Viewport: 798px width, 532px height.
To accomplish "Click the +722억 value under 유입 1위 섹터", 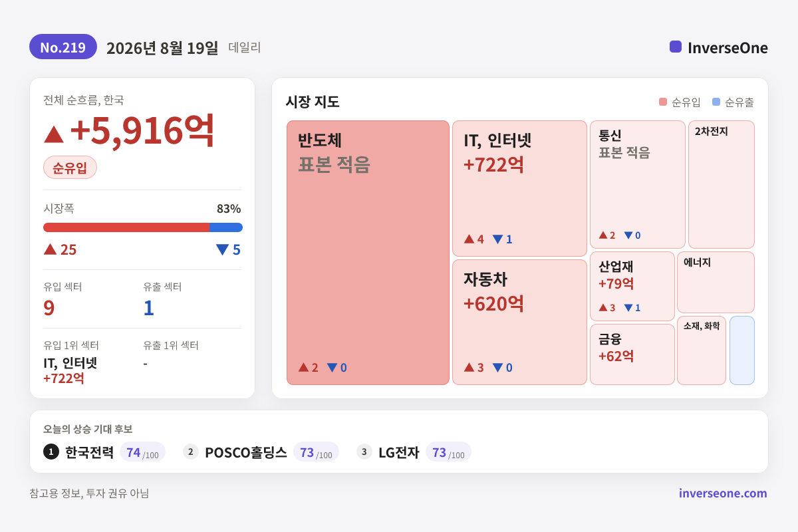I will pyautogui.click(x=64, y=378).
